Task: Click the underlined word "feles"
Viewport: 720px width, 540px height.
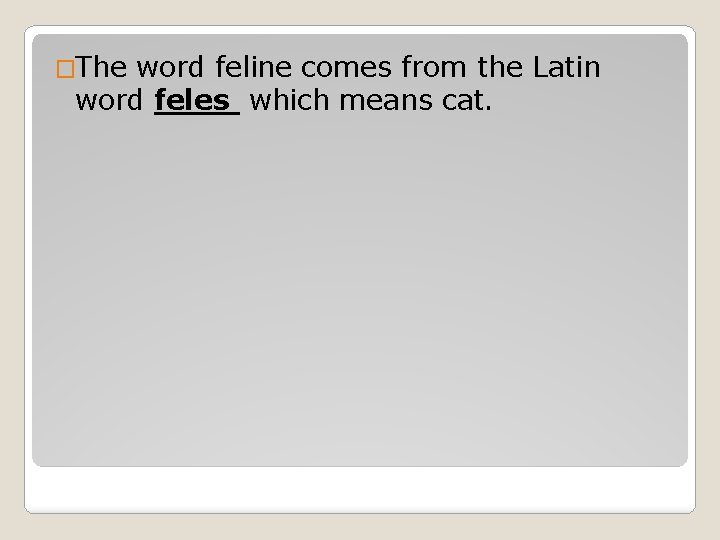Action: click(197, 103)
